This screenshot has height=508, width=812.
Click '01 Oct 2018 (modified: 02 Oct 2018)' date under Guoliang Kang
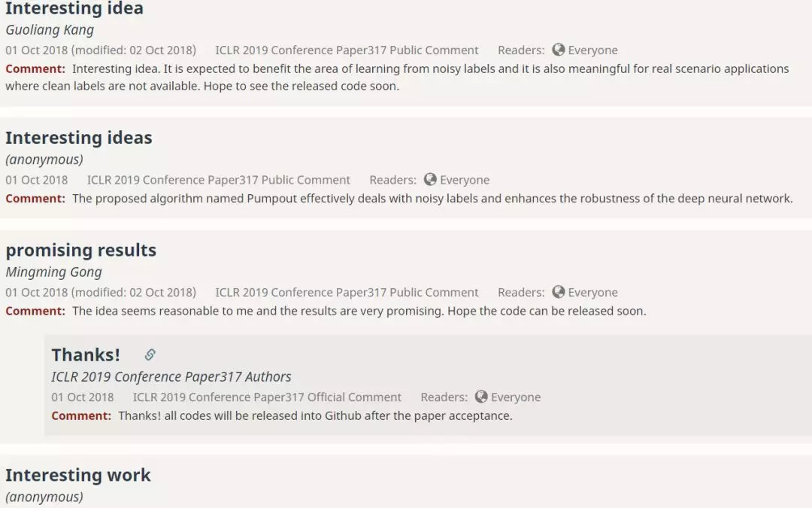click(101, 50)
